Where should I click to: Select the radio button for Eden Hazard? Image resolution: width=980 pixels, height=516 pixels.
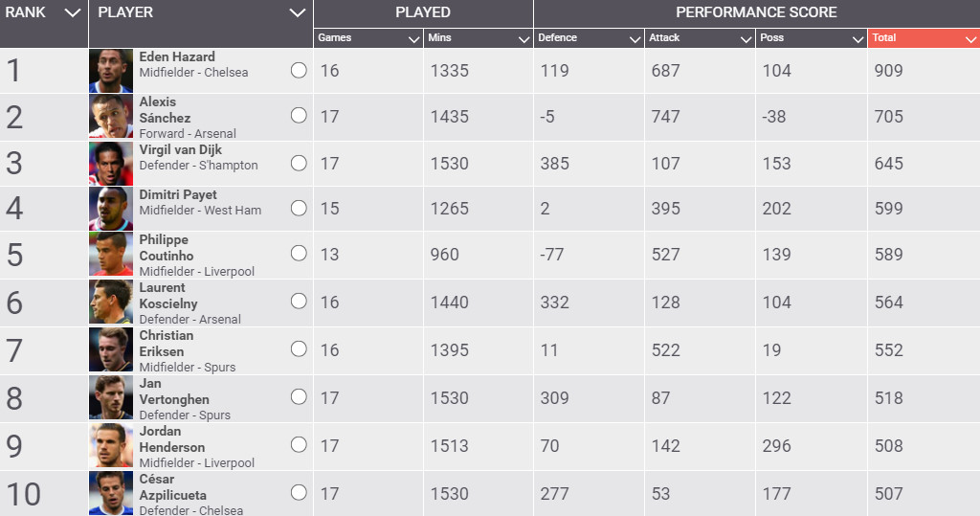click(x=299, y=70)
